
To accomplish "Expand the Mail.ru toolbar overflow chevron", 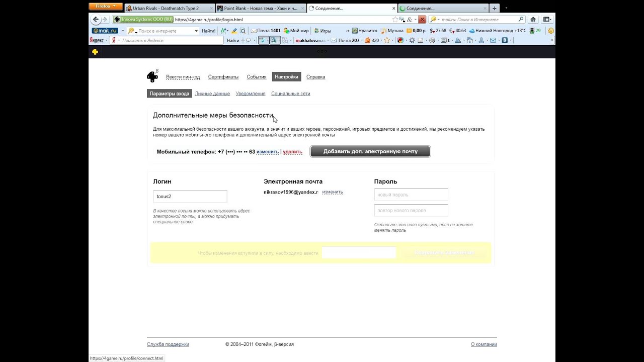I will click(347, 31).
